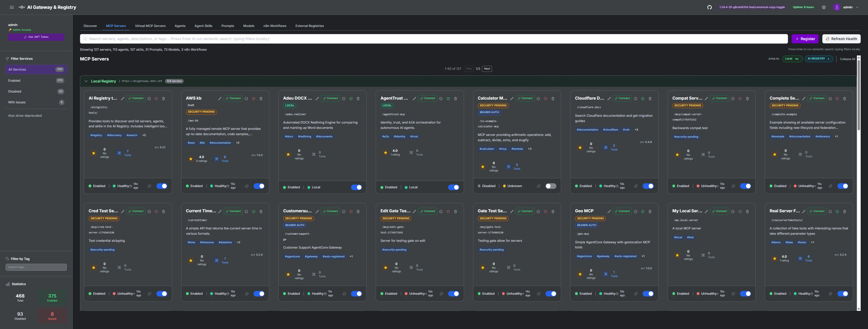
Task: Edit the Current Time server
Action: pyautogui.click(x=220, y=211)
